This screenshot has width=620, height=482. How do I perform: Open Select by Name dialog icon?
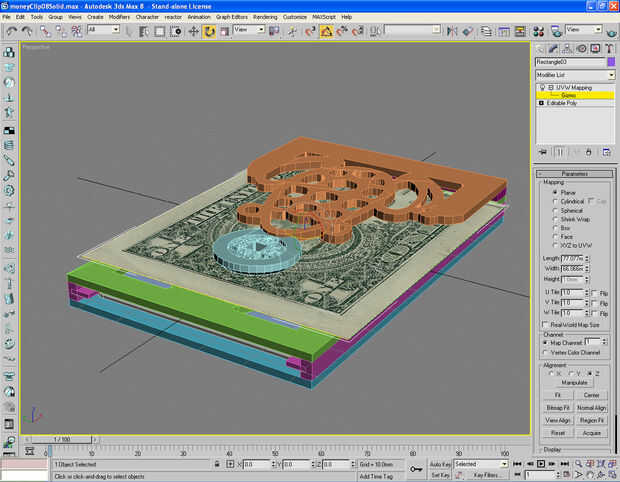pyautogui.click(x=144, y=32)
